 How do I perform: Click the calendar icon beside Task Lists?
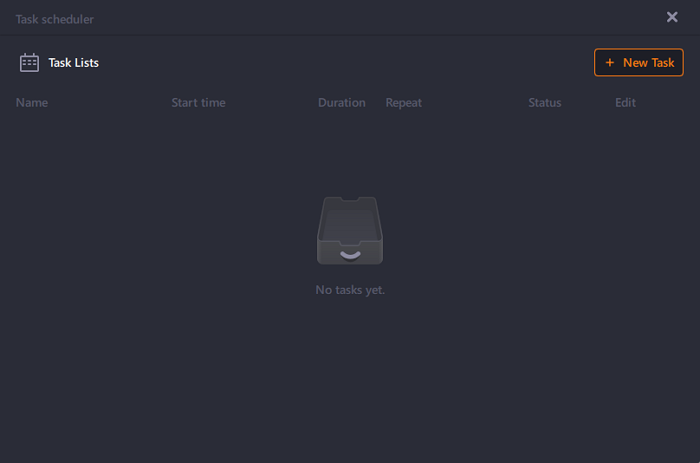pyautogui.click(x=29, y=63)
